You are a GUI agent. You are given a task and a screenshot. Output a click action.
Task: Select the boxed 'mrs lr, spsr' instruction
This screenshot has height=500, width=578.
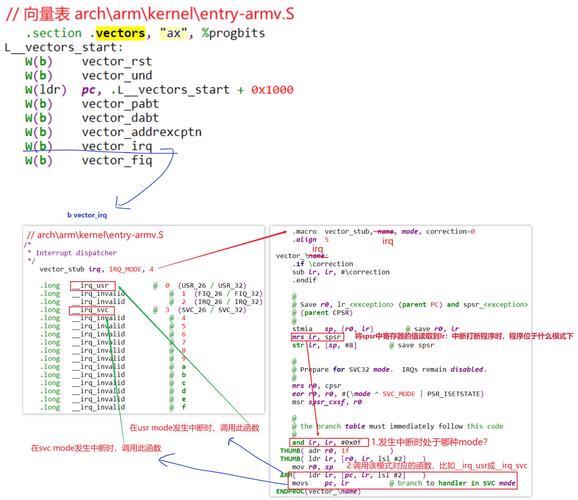[317, 337]
